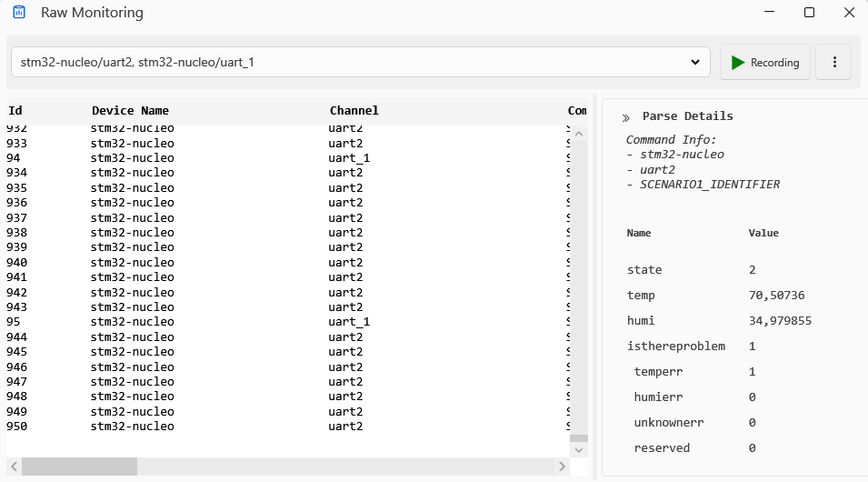Click the table scroll up arrow
The width and height of the screenshot is (868, 482).
point(578,134)
